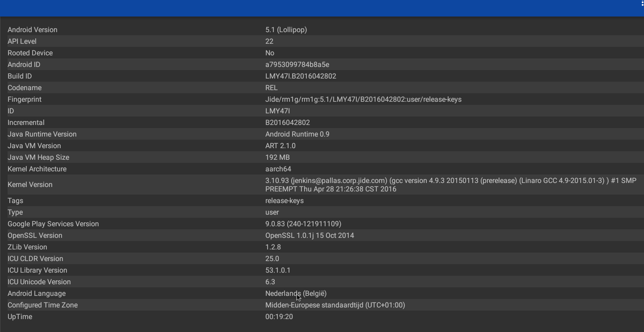Click the Incremental value B2016042802
The image size is (644, 332).
(x=287, y=123)
